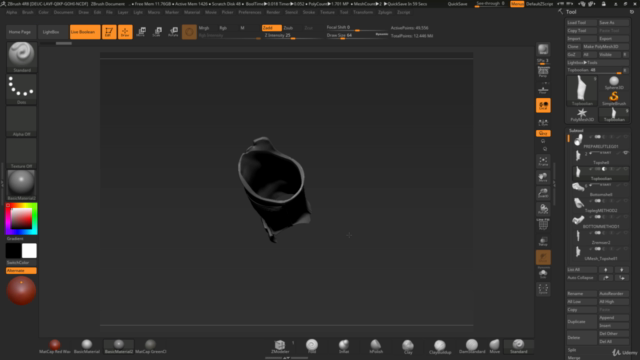Open the List All subtools popup

pos(581,269)
